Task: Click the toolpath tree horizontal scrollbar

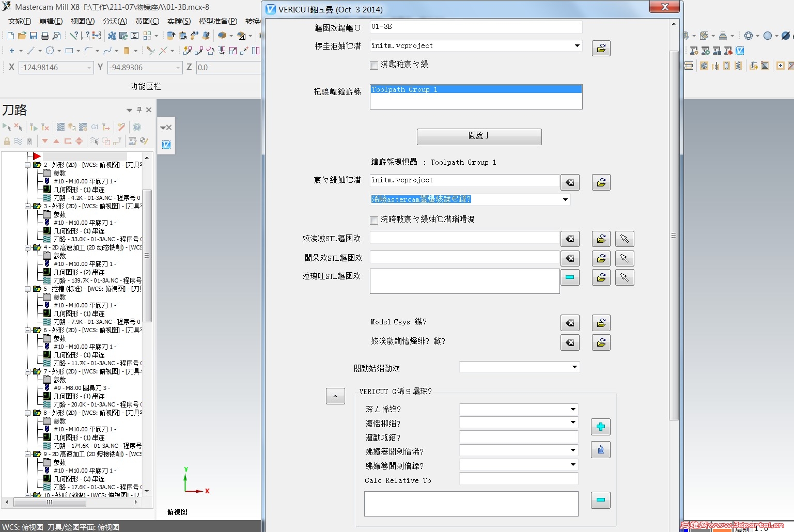Action: (x=50, y=502)
